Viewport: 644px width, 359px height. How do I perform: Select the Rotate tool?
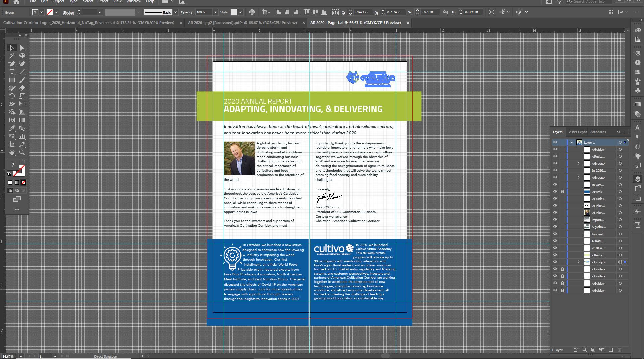[12, 96]
